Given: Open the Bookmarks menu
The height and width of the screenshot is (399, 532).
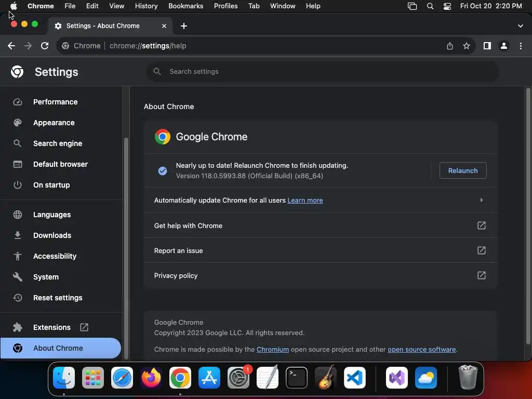Looking at the screenshot, I should (185, 6).
